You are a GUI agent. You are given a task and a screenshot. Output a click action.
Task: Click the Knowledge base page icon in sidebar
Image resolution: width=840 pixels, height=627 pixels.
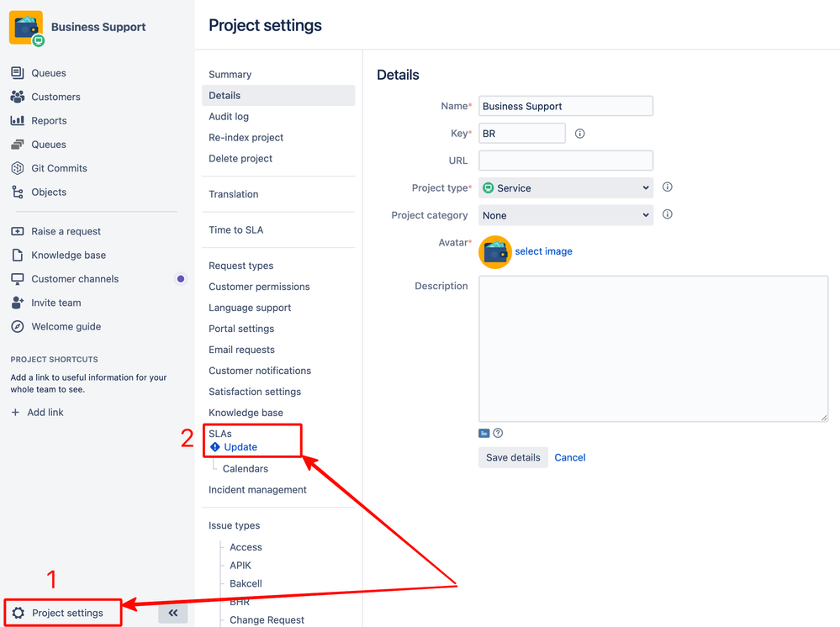point(17,255)
